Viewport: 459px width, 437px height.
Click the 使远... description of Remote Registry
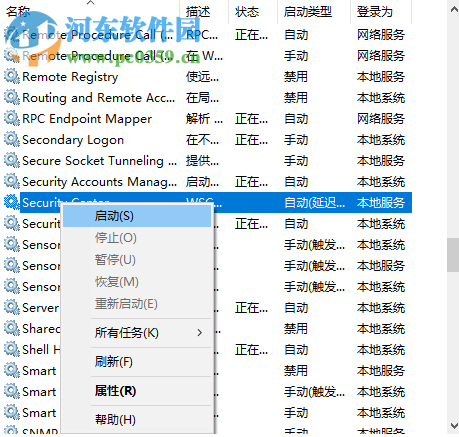coord(202,77)
